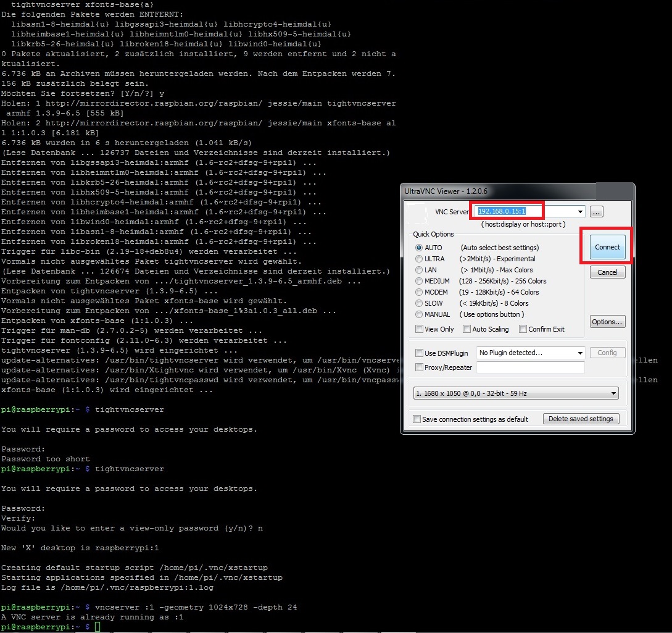672x633 pixels.
Task: Open the Options... dialog
Action: pos(607,322)
